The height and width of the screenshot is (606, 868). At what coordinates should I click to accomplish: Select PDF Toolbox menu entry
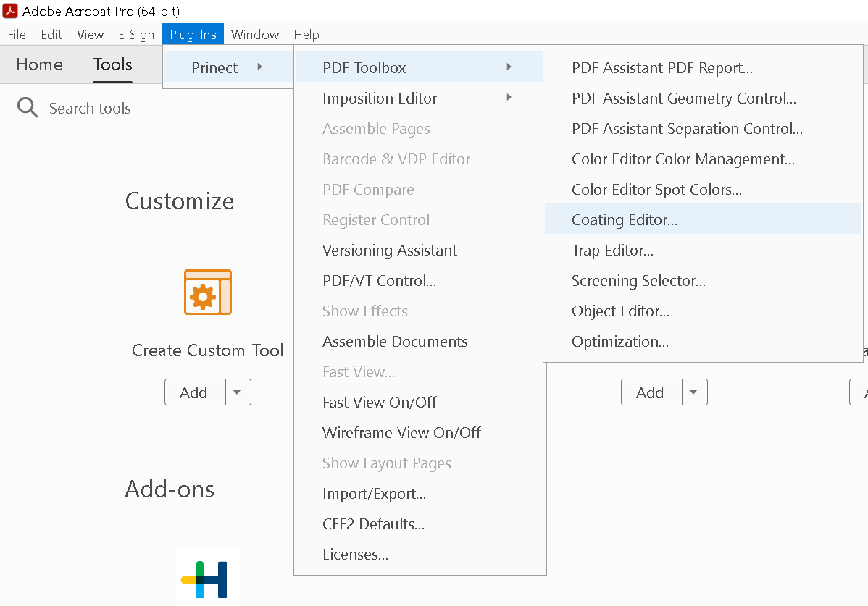419,67
